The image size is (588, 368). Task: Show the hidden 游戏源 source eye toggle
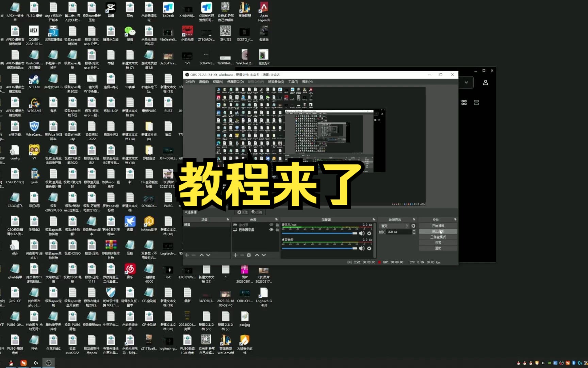point(272,225)
